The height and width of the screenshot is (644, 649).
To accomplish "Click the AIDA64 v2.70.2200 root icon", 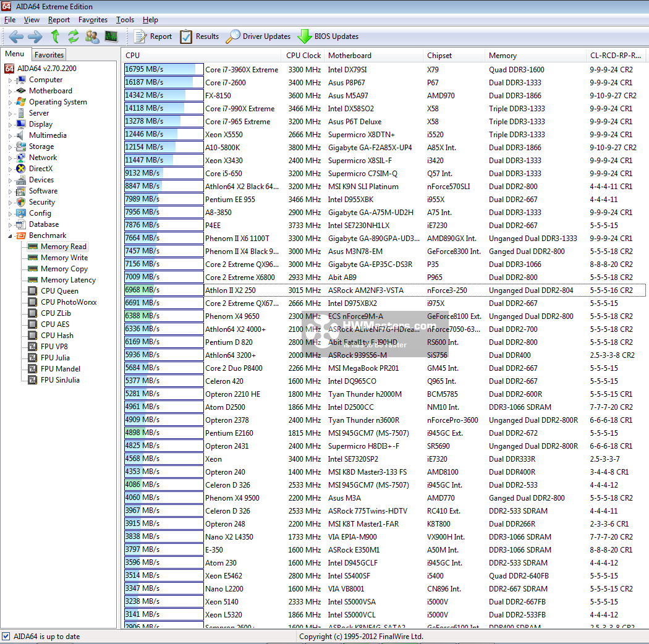I will pyautogui.click(x=9, y=68).
